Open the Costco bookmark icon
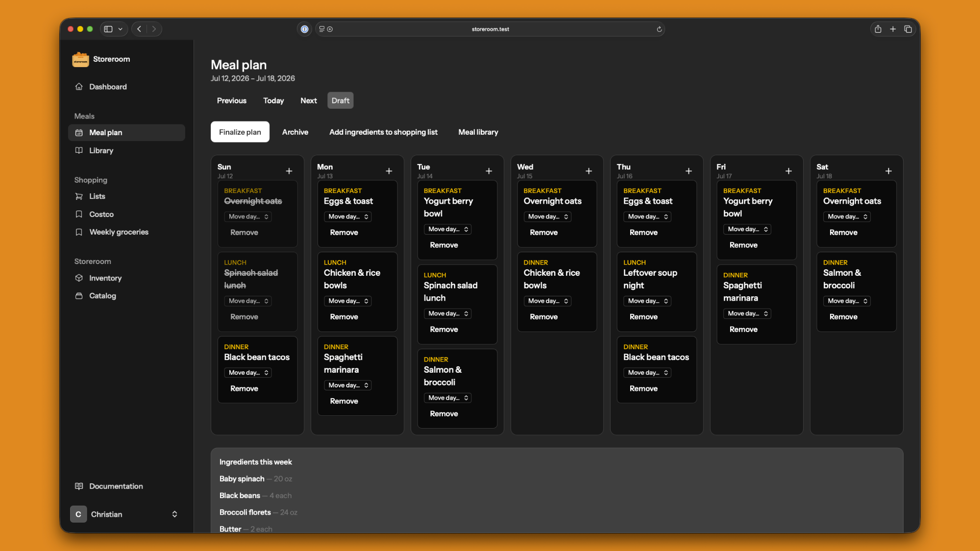 point(79,214)
